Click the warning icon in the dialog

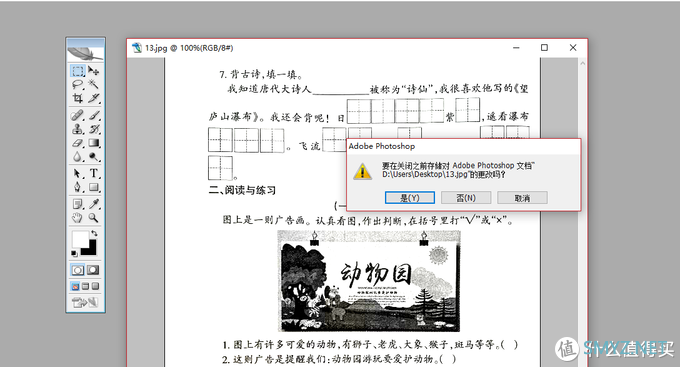point(363,171)
